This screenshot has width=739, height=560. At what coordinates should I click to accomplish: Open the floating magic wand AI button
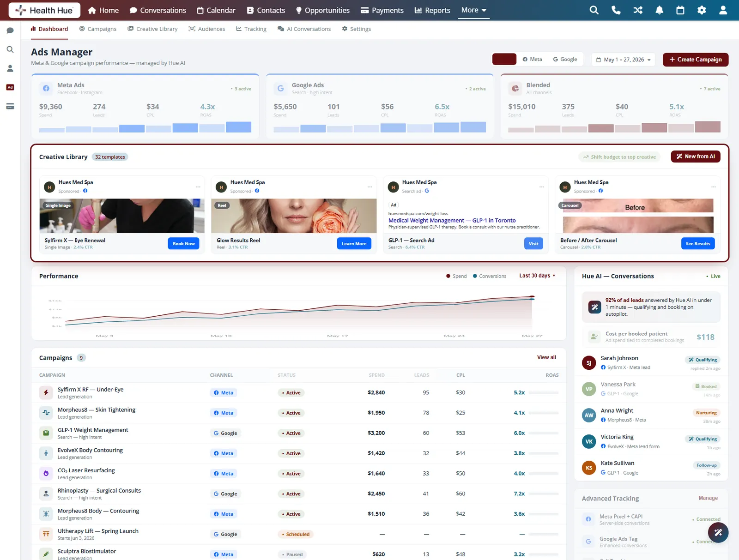click(718, 532)
